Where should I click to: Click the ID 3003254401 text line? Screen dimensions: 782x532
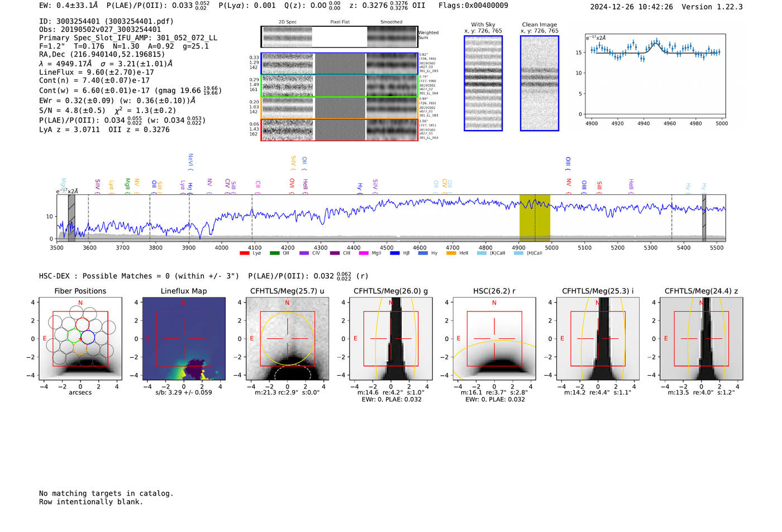(106, 21)
